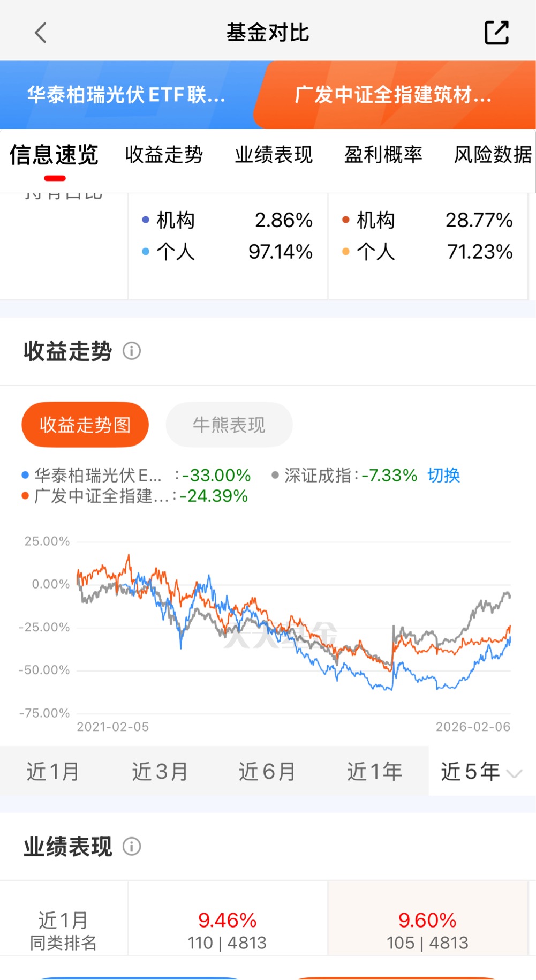Select the 收益走势图 pill toggle

pos(85,425)
